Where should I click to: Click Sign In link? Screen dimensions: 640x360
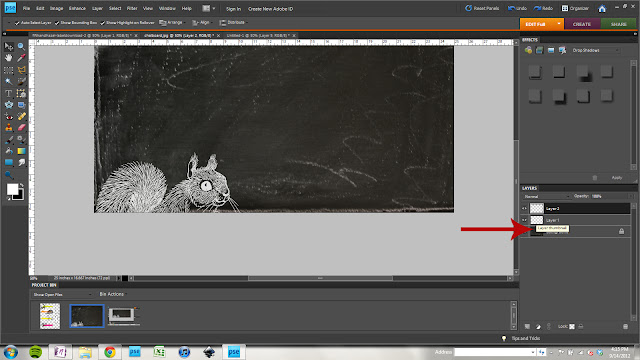click(233, 9)
